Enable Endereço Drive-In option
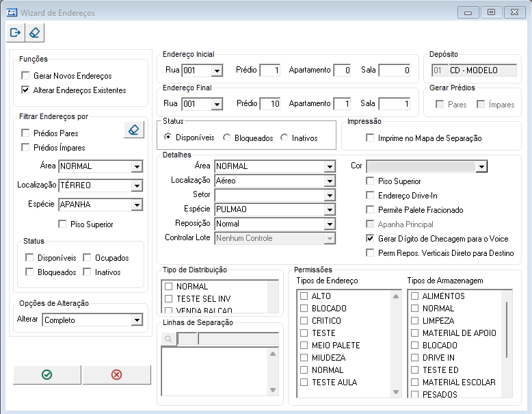 pos(370,195)
